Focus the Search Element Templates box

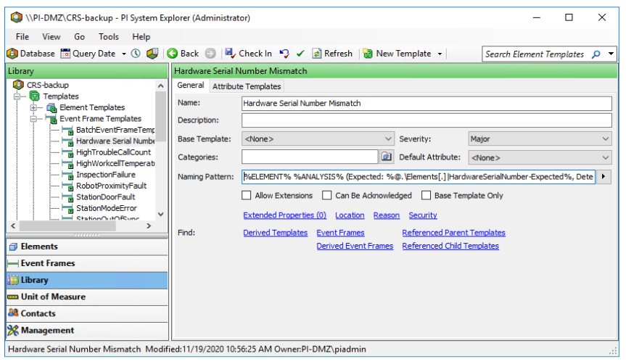pos(535,54)
